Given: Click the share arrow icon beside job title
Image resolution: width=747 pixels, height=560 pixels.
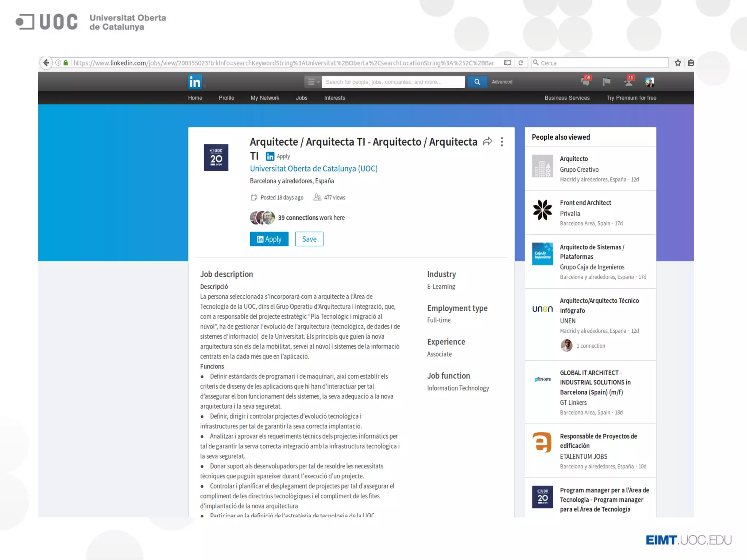Looking at the screenshot, I should point(487,142).
